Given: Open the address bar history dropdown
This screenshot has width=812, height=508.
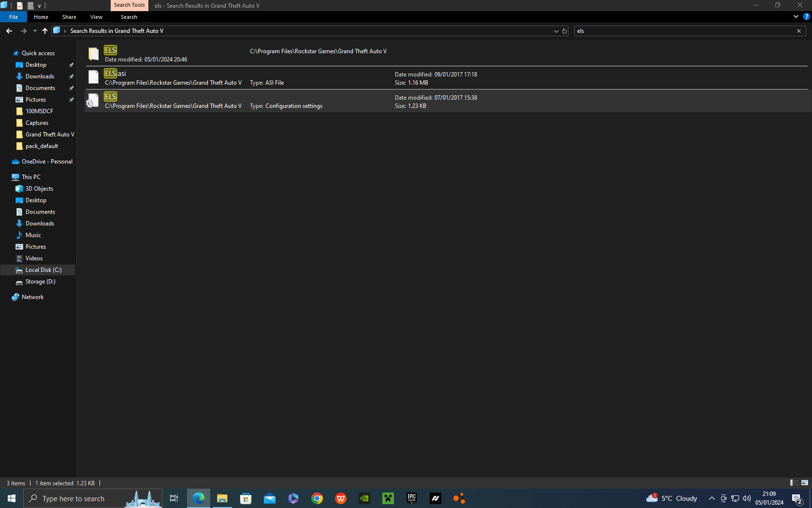Looking at the screenshot, I should point(556,31).
